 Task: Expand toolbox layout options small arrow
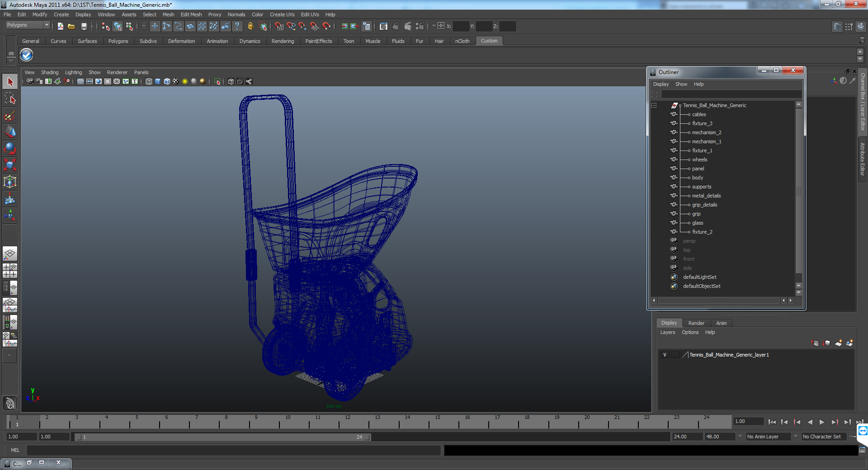[9, 356]
